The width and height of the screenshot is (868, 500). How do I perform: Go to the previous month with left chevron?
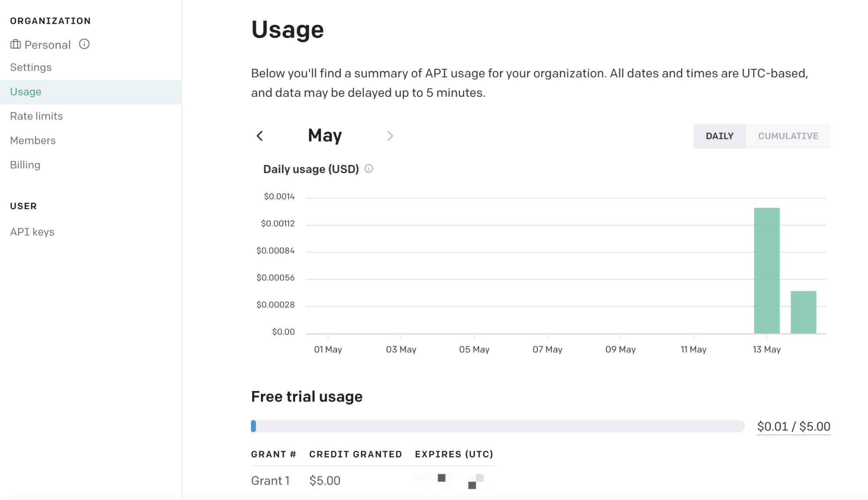(260, 136)
